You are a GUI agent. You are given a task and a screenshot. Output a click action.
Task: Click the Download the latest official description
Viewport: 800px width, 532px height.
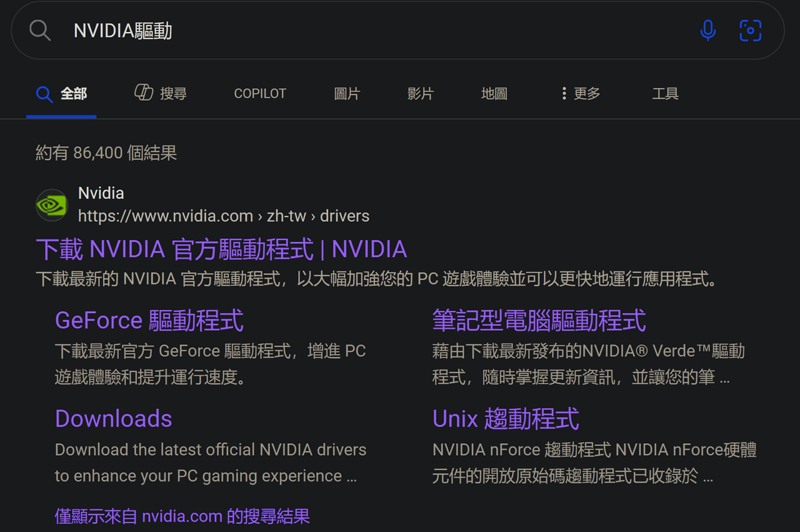[x=211, y=463]
